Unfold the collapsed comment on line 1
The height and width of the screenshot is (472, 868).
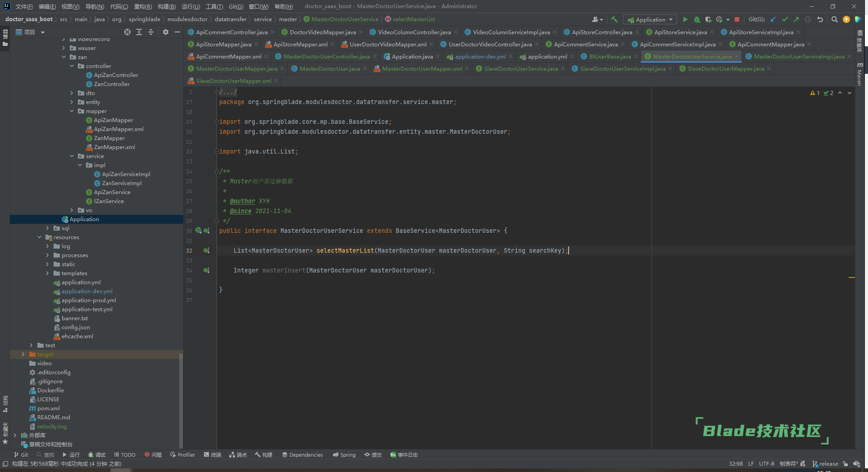[217, 92]
